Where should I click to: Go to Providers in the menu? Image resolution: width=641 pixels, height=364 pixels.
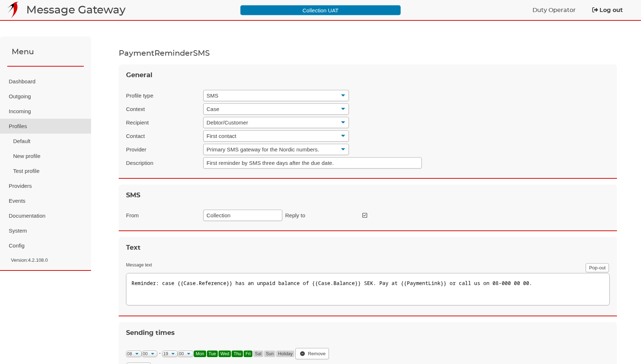pos(46,186)
